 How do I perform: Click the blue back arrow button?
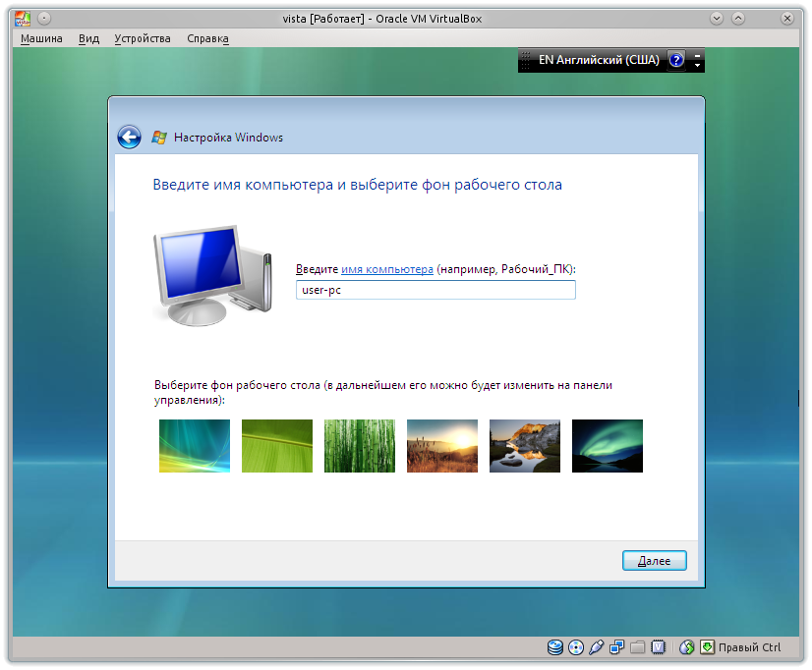pos(129,138)
